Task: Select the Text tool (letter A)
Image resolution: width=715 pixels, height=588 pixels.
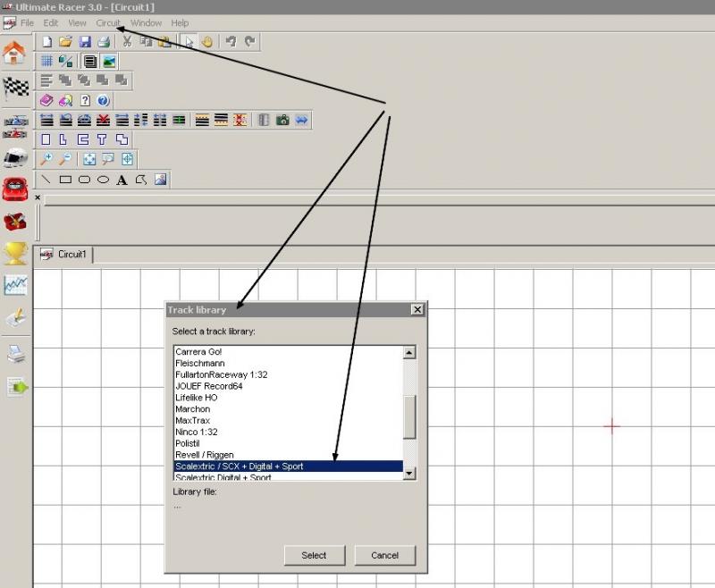Action: pos(122,180)
